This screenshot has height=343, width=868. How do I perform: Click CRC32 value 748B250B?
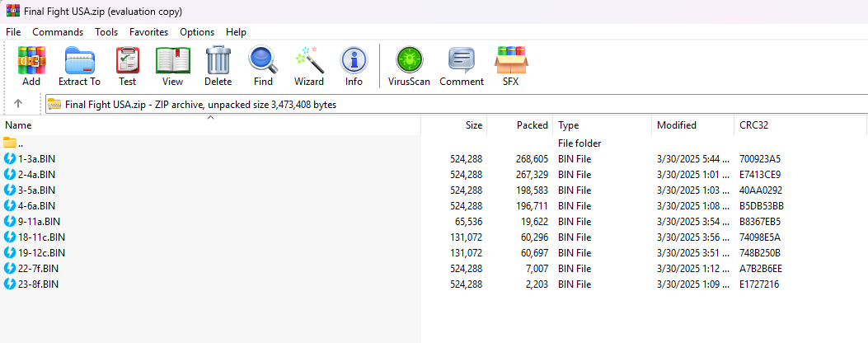pos(760,252)
